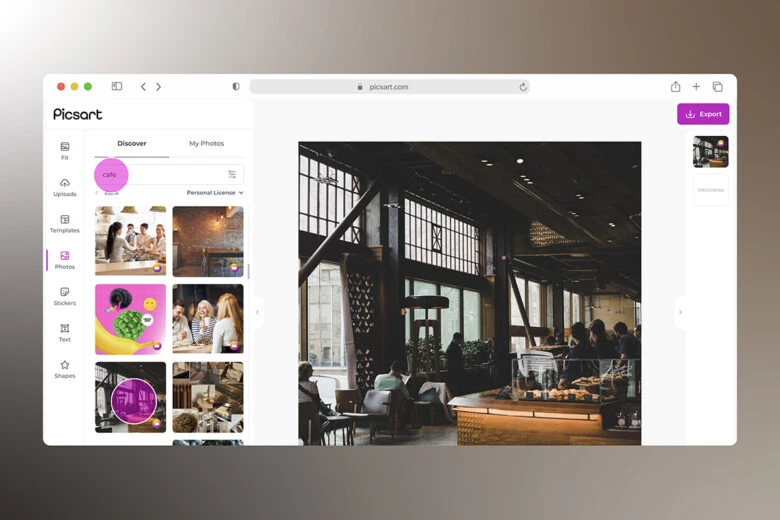The width and height of the screenshot is (780, 520).
Task: Click the Safari share icon
Action: point(675,87)
